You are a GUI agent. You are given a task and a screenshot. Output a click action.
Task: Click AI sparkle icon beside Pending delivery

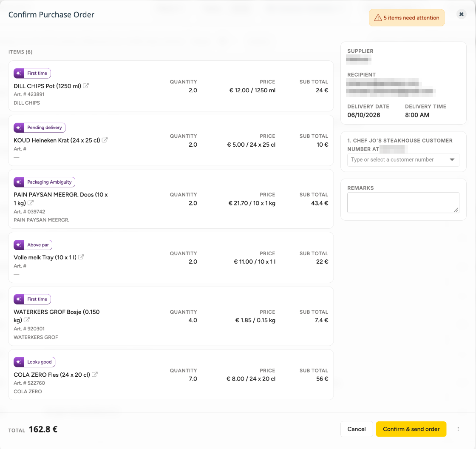tap(19, 128)
